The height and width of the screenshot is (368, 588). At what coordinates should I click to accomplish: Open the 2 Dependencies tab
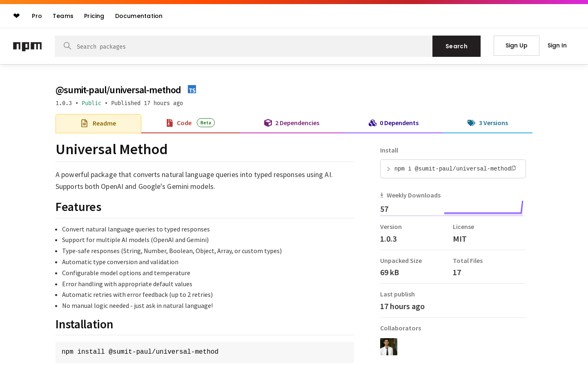(292, 123)
